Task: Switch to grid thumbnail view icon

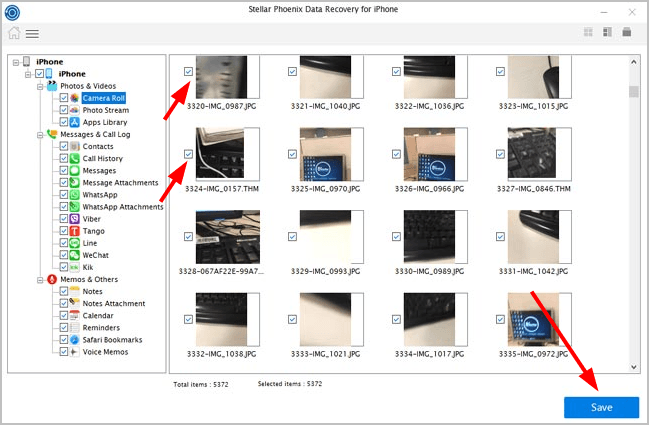Action: 588,32
